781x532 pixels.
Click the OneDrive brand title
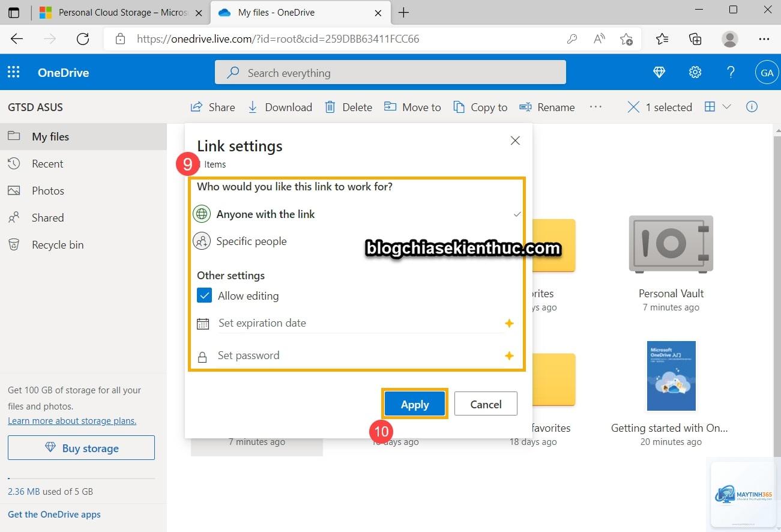click(x=63, y=73)
